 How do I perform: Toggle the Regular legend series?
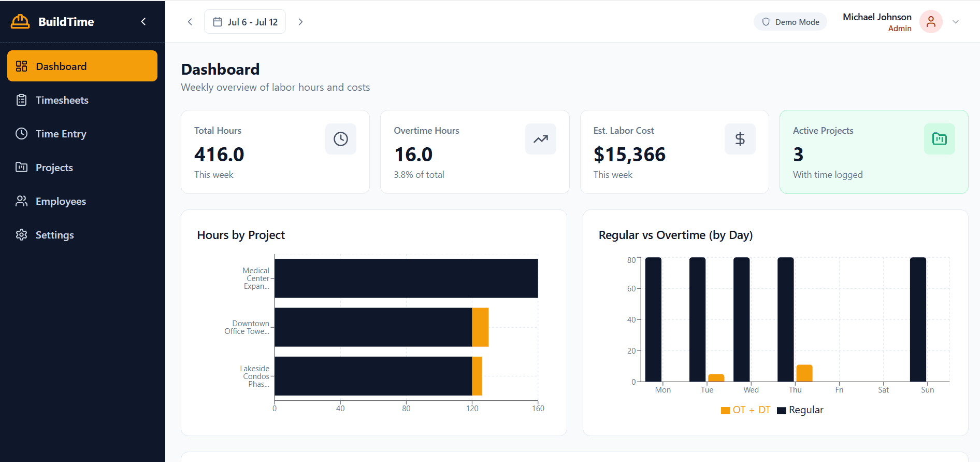pyautogui.click(x=800, y=410)
